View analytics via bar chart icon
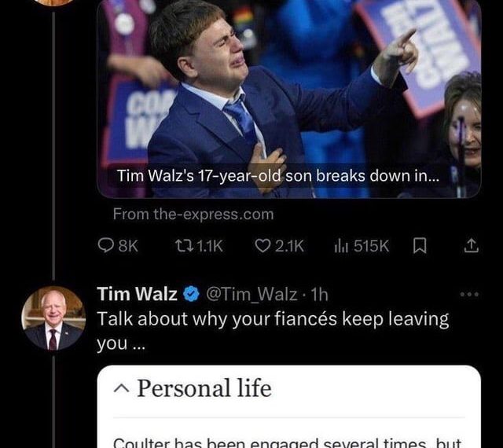 [x=341, y=246]
